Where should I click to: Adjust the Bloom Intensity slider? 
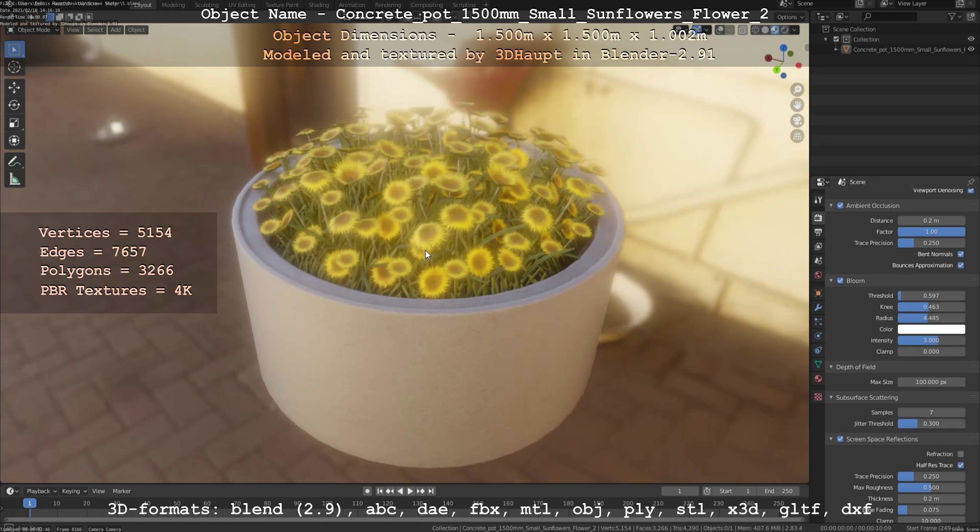point(931,340)
